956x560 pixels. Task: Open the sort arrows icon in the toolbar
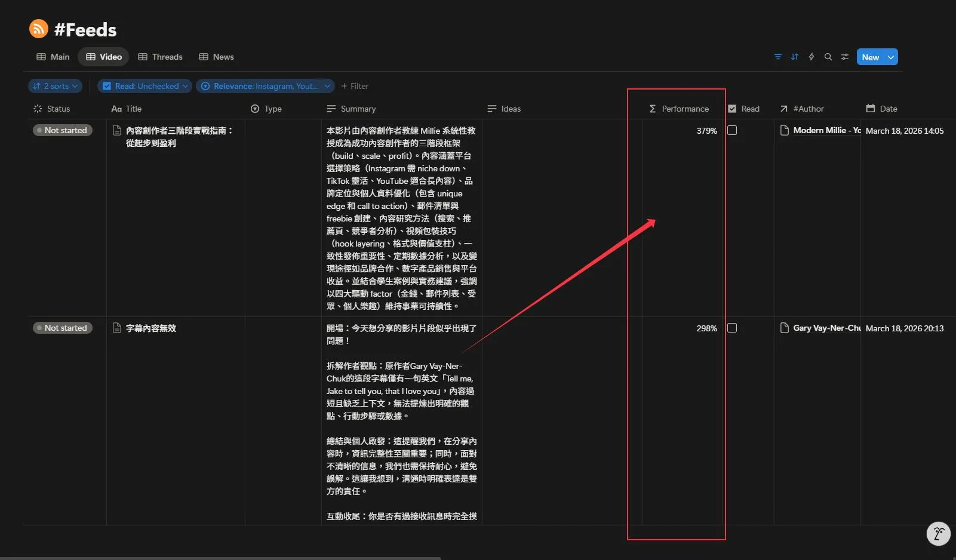794,57
